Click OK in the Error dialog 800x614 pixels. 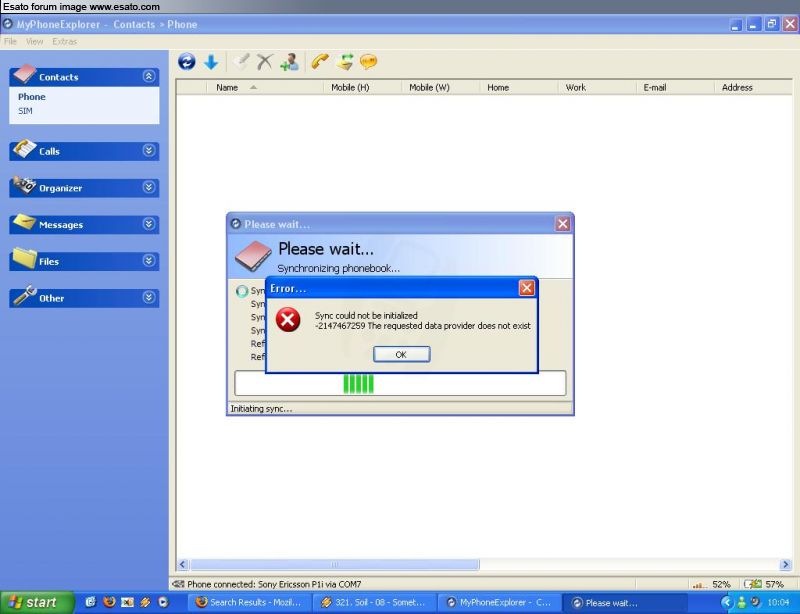tap(402, 354)
